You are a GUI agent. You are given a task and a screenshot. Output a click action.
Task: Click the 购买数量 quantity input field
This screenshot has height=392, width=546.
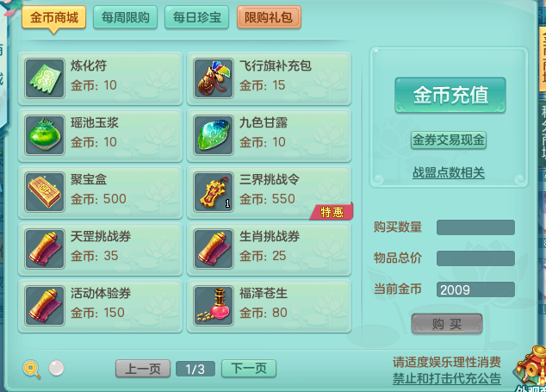click(x=475, y=227)
